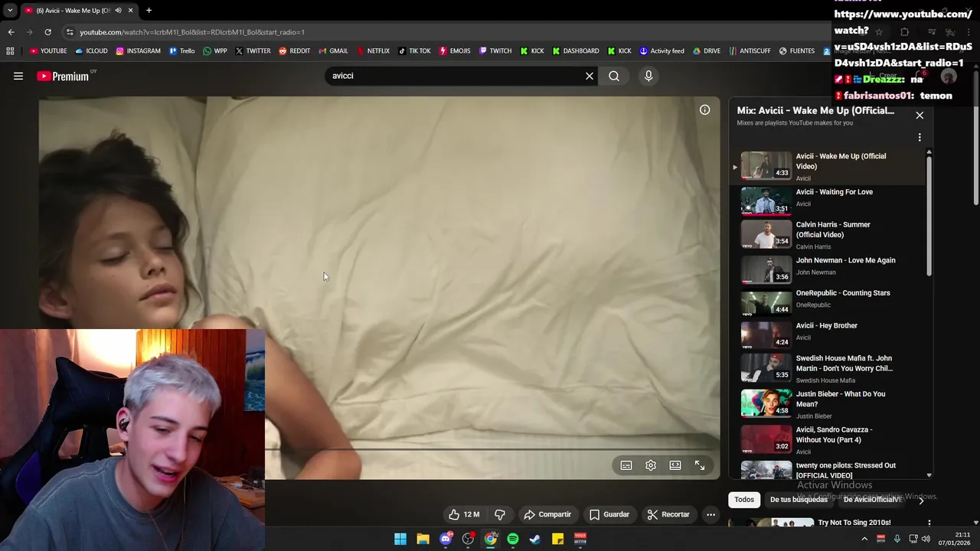The width and height of the screenshot is (980, 551).
Task: Open the Chrome apps grid shortcut
Action: (x=10, y=51)
